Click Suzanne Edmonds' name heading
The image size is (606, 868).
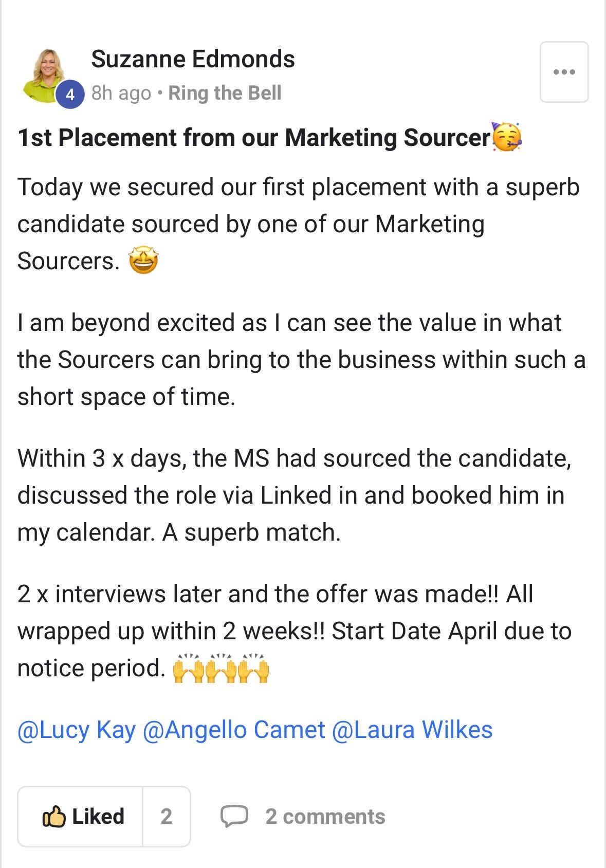[x=194, y=60]
